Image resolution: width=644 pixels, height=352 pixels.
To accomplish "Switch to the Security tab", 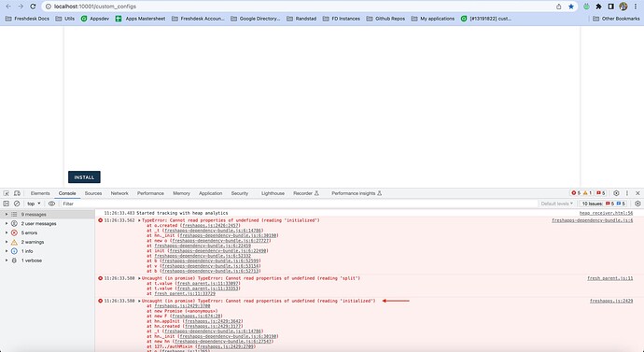I will (240, 193).
